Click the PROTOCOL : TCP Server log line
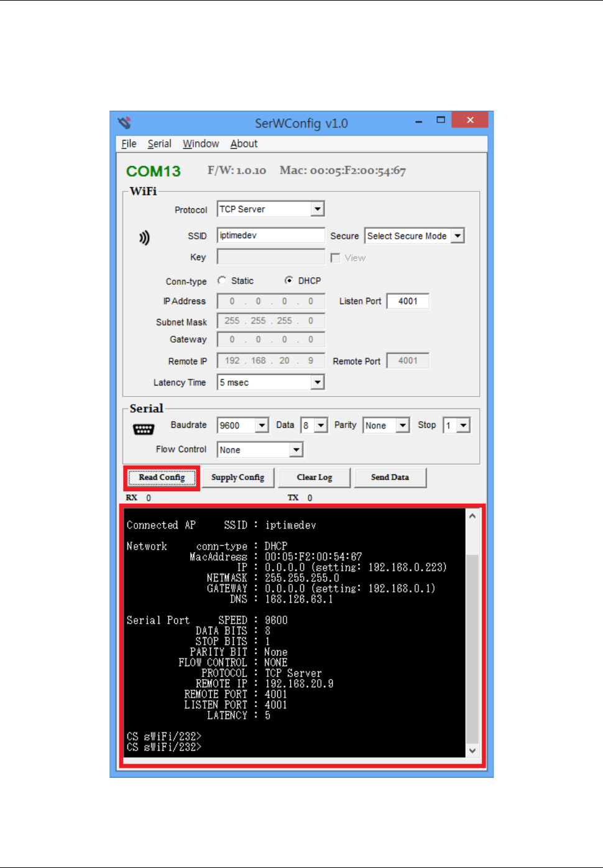Image resolution: width=603 pixels, height=868 pixels. pyautogui.click(x=262, y=673)
